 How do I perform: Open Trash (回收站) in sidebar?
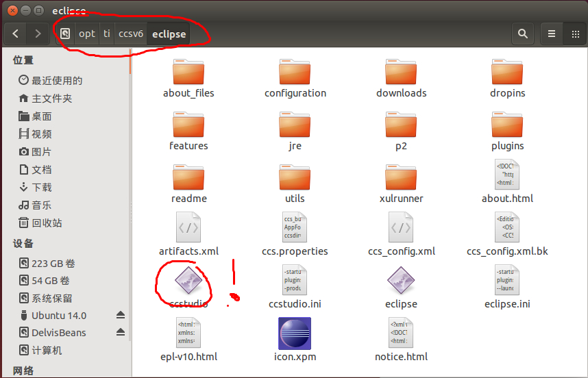[40, 223]
